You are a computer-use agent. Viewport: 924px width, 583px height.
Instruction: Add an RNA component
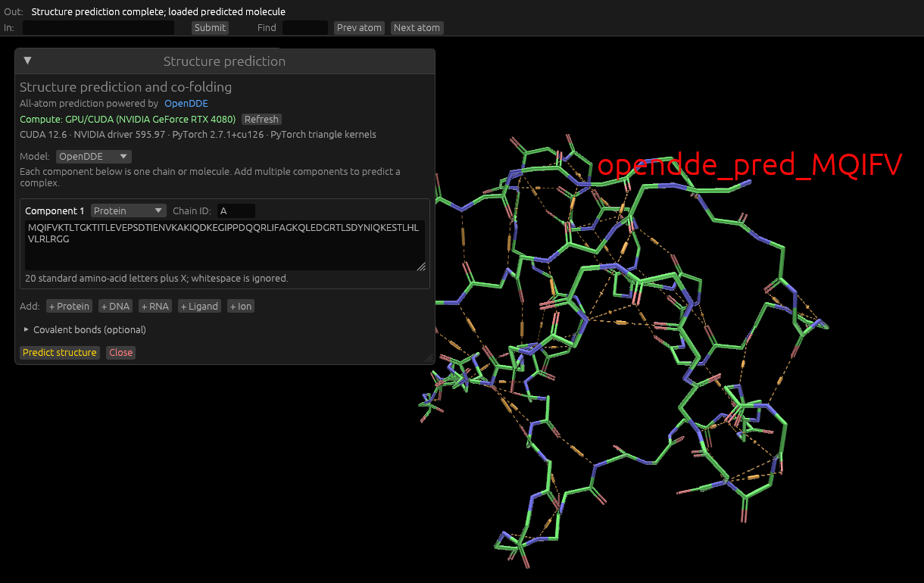pos(155,307)
